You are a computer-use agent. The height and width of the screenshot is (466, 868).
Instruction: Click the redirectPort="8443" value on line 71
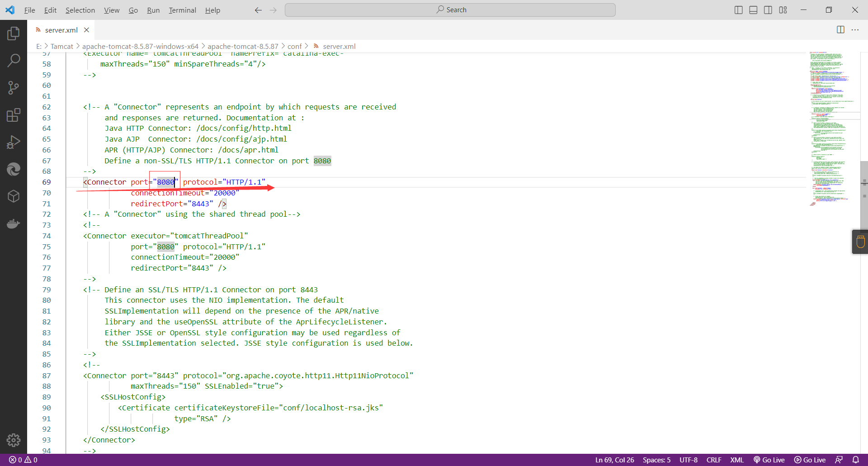(172, 204)
